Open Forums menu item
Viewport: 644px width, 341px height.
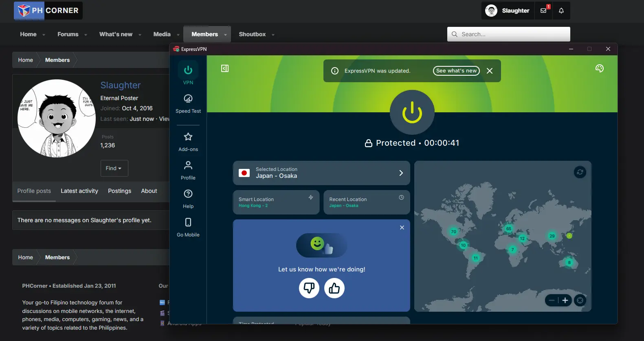click(x=68, y=34)
